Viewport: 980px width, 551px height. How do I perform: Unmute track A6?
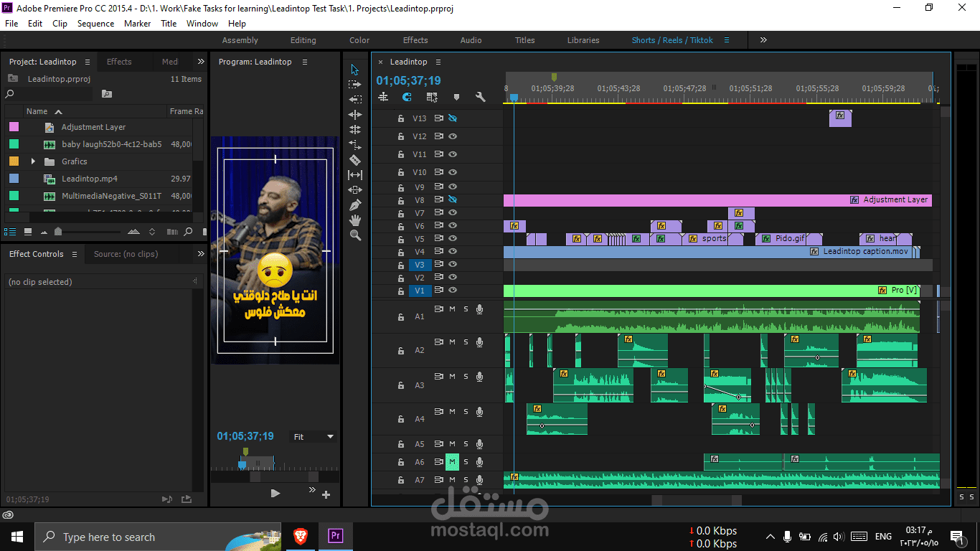coord(452,462)
